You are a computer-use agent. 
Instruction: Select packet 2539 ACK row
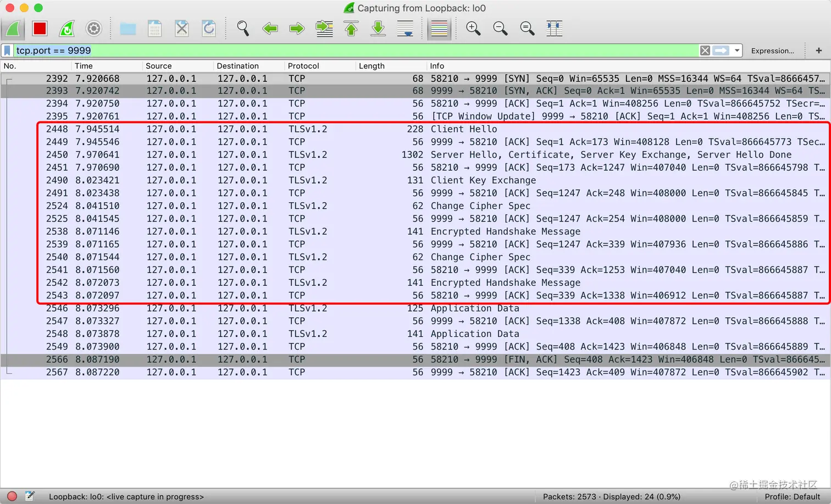416,244
